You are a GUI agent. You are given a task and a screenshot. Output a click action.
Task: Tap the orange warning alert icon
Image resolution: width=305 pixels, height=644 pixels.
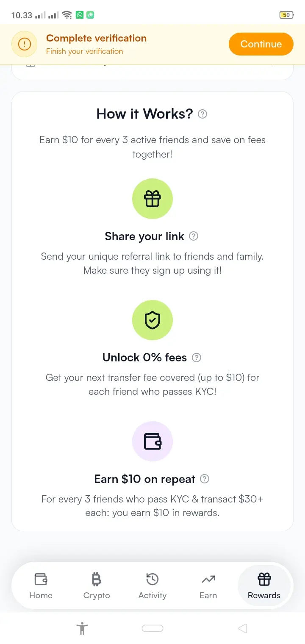pyautogui.click(x=25, y=44)
